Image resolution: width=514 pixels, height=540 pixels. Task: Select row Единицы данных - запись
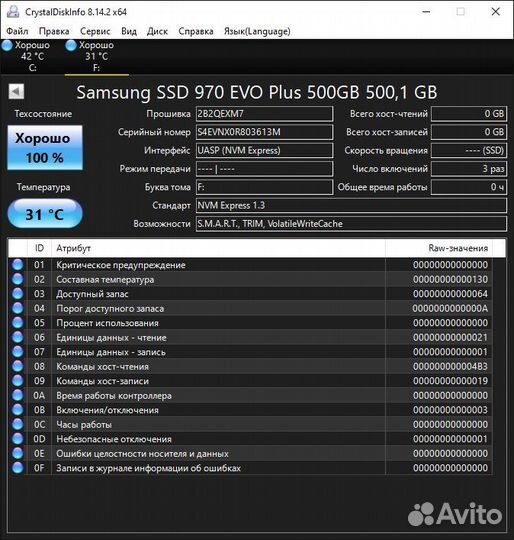pos(250,352)
